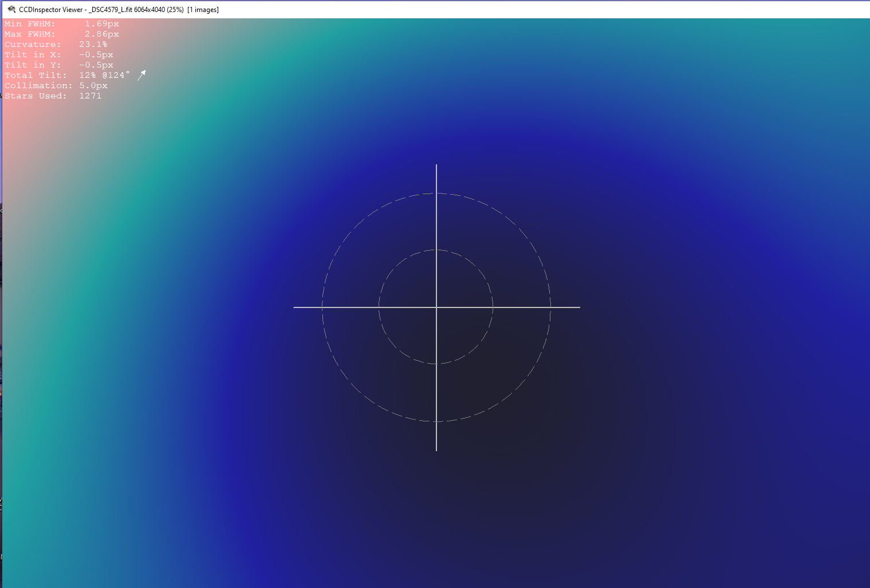
Task: Click the bottom end of vertical crosshair line
Action: pos(436,449)
